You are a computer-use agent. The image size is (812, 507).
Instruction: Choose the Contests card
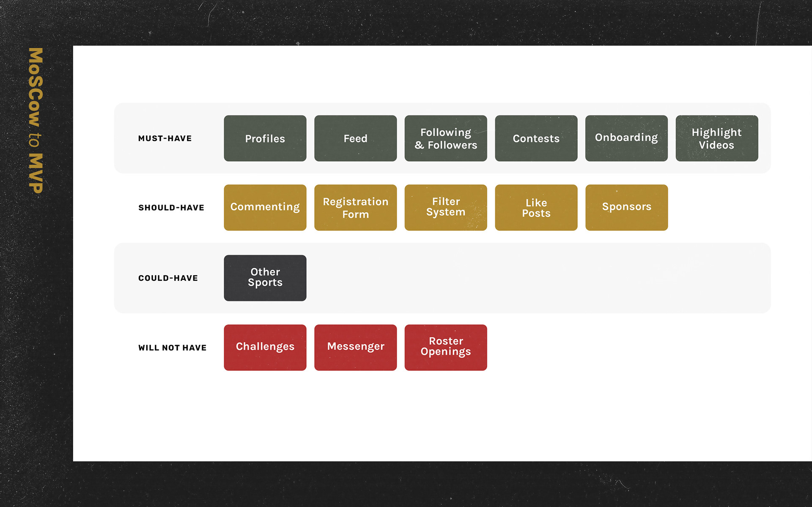click(x=536, y=138)
